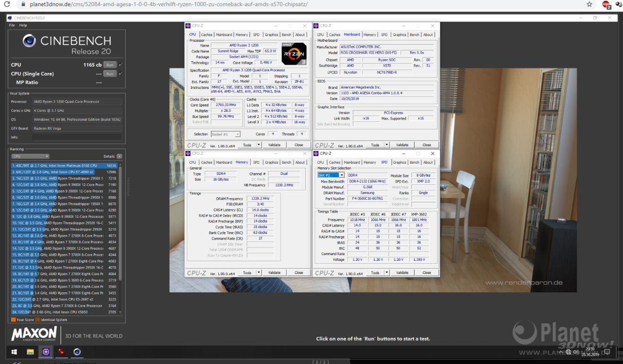Open the Cinebench Help menu

pos(23,25)
